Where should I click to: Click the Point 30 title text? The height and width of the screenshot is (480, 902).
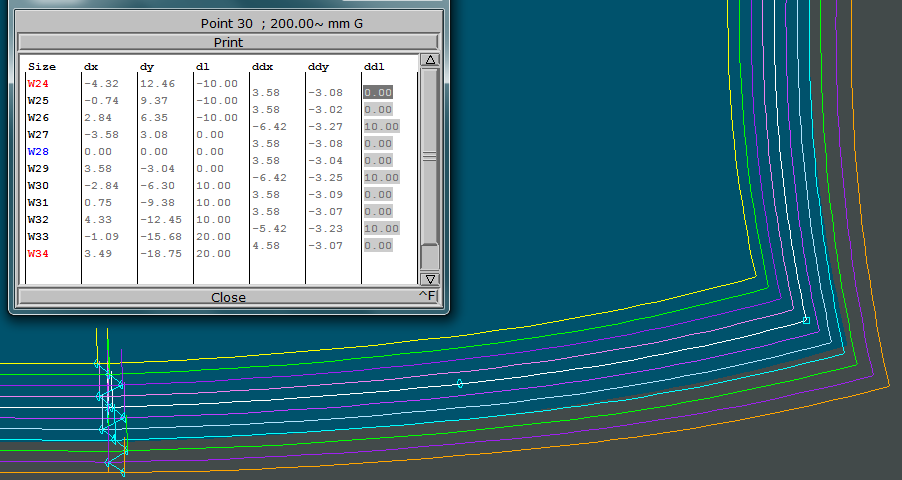(226, 24)
